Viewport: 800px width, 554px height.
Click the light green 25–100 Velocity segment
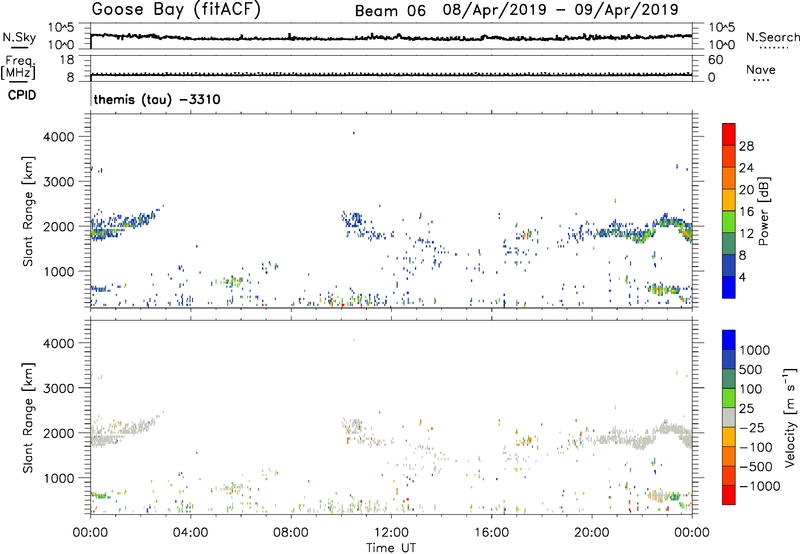[729, 398]
